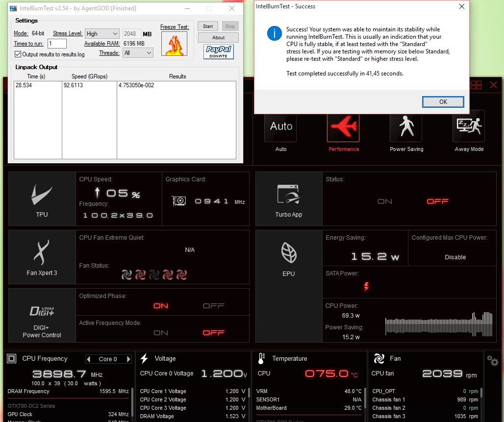Click OK in the Success dialog
The width and height of the screenshot is (504, 422).
point(443,101)
